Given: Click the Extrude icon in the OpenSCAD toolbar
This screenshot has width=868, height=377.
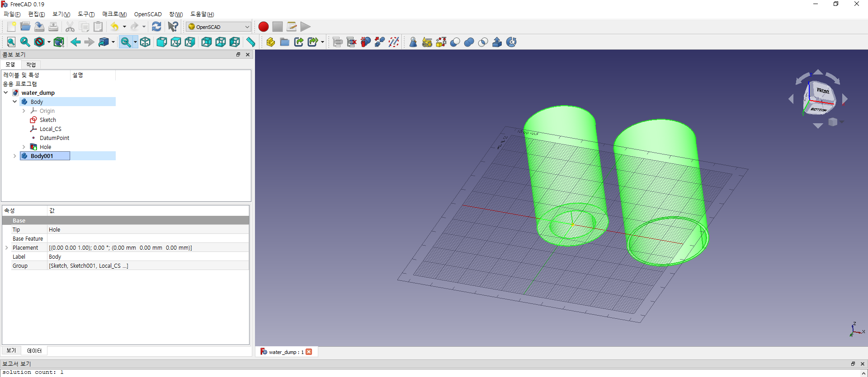Looking at the screenshot, I should (x=497, y=42).
